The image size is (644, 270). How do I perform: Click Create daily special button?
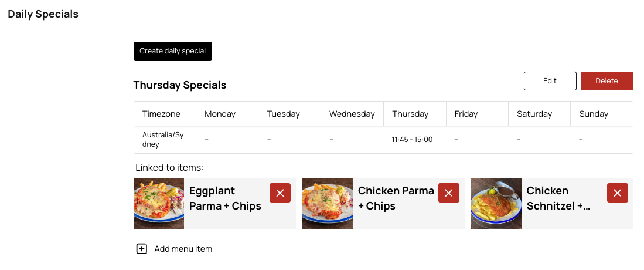pos(172,51)
